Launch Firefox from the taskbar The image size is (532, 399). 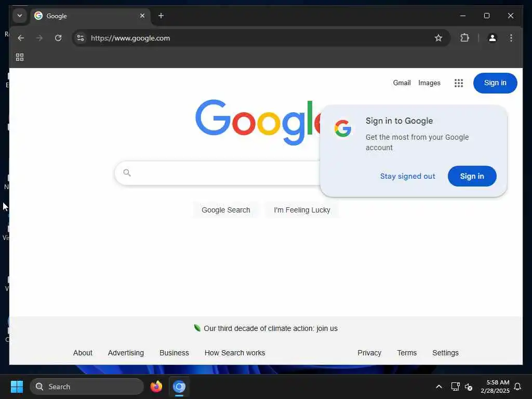click(x=156, y=387)
